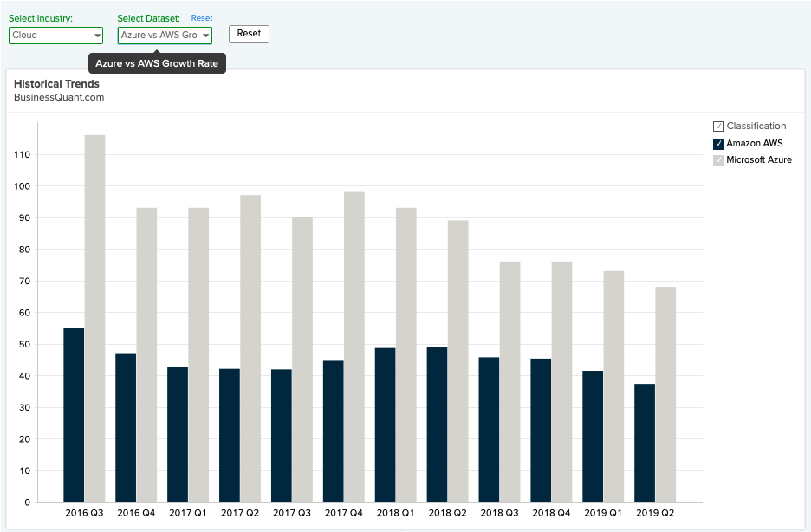Click the Microsoft Azure legend label

pos(759,159)
